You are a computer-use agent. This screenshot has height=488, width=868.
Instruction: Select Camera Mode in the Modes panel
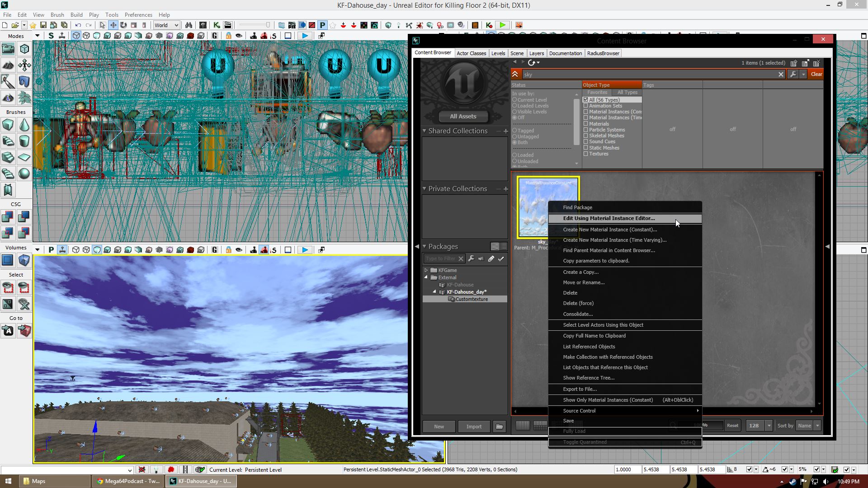(8, 49)
